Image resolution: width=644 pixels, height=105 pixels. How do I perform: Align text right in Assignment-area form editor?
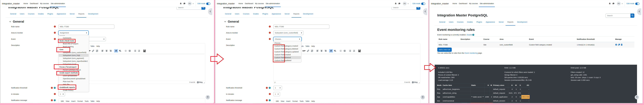tap(110, 51)
